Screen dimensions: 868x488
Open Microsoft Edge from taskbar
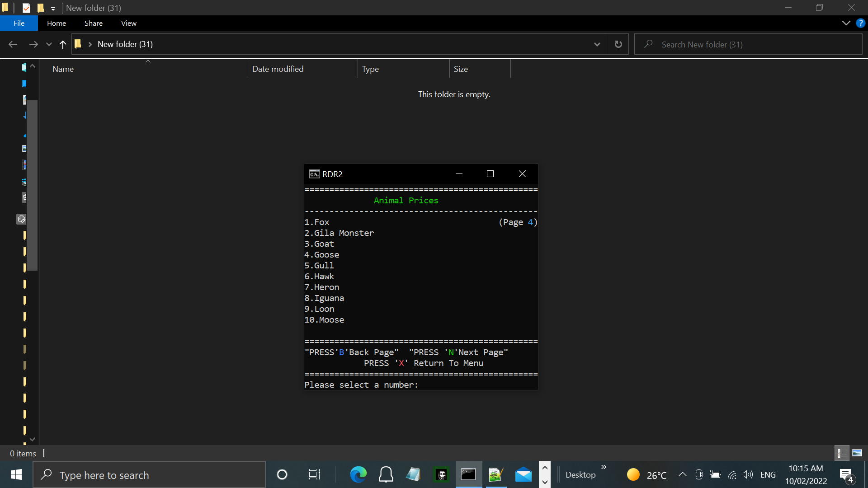[358, 474]
